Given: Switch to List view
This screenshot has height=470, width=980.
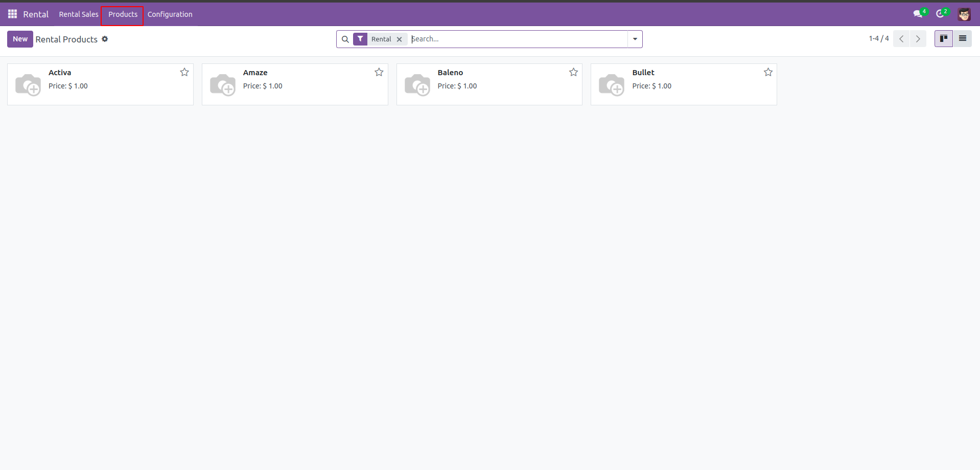Looking at the screenshot, I should pyautogui.click(x=963, y=38).
